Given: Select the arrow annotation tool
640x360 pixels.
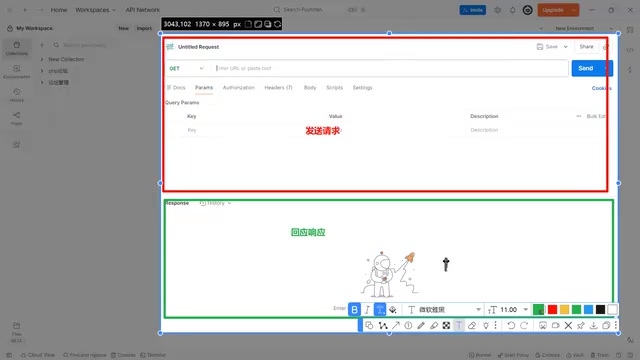Looking at the screenshot, I should point(396,325).
